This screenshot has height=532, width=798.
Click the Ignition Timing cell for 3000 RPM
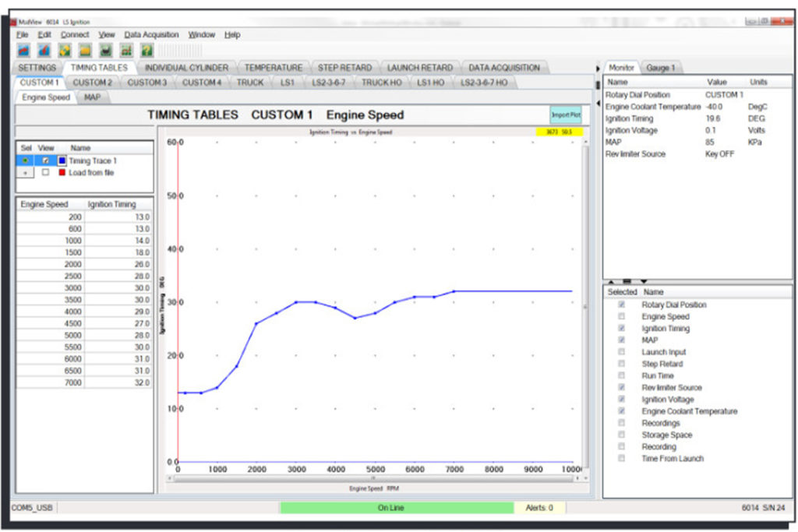click(x=118, y=288)
